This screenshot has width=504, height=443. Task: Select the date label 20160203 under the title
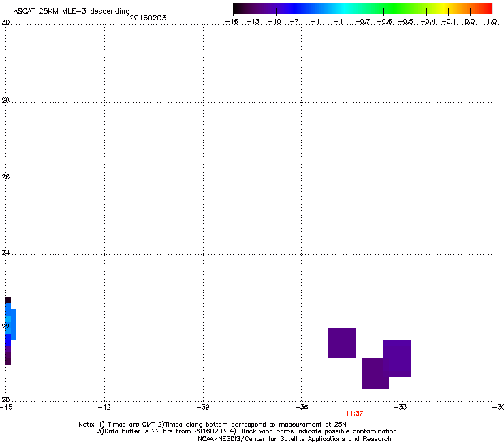coord(148,18)
